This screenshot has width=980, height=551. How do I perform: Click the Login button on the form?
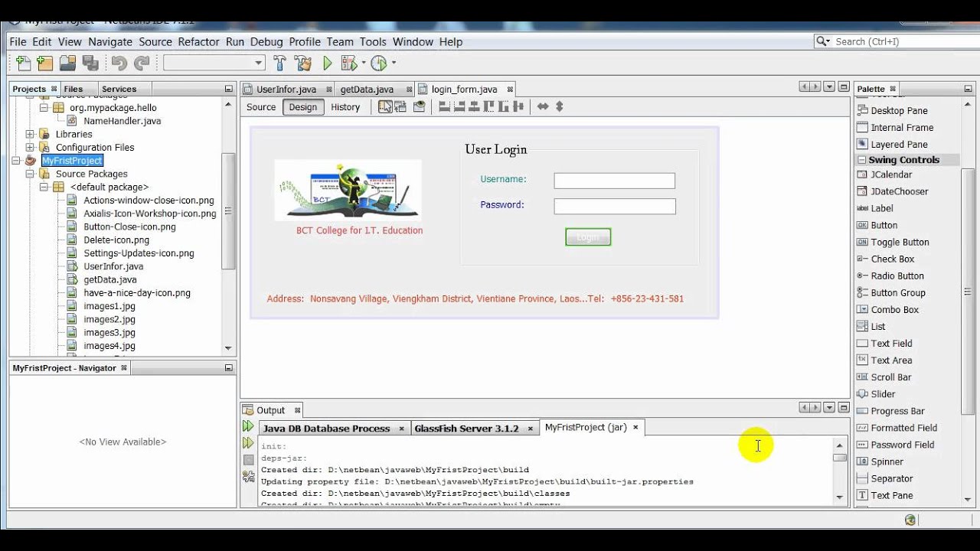pos(588,237)
